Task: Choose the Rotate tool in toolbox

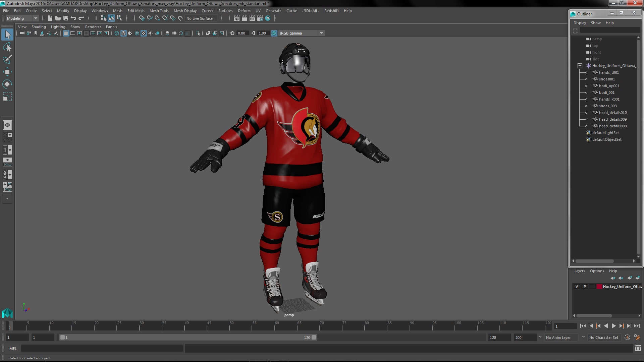Action: coord(7,84)
